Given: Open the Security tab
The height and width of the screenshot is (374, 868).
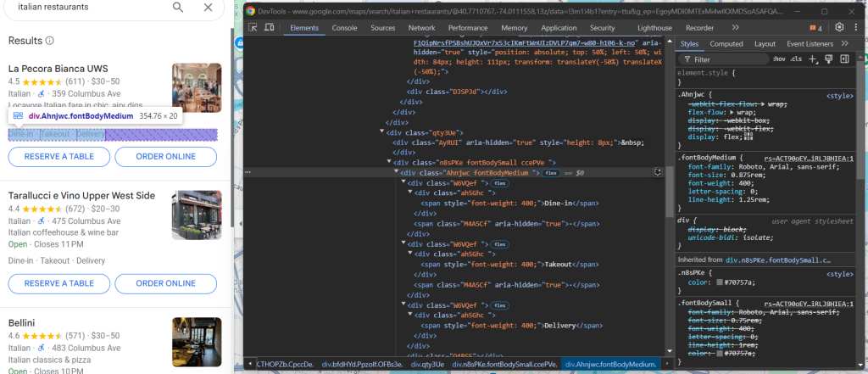Looking at the screenshot, I should pyautogui.click(x=603, y=28).
